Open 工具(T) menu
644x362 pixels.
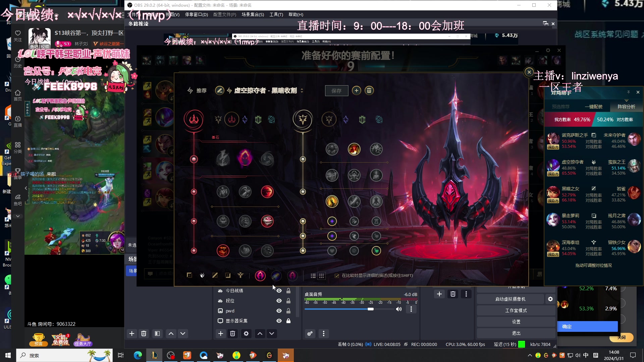(276, 14)
